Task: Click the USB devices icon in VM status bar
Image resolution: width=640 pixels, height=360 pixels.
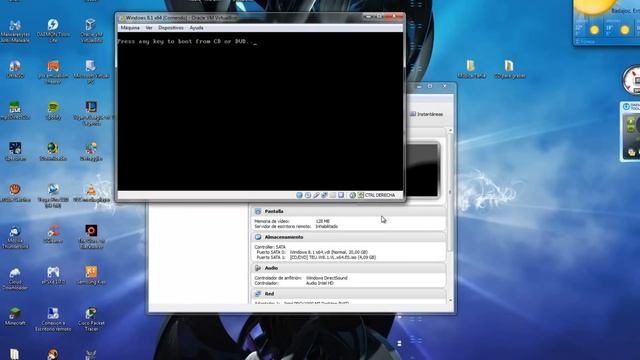Action: point(316,195)
